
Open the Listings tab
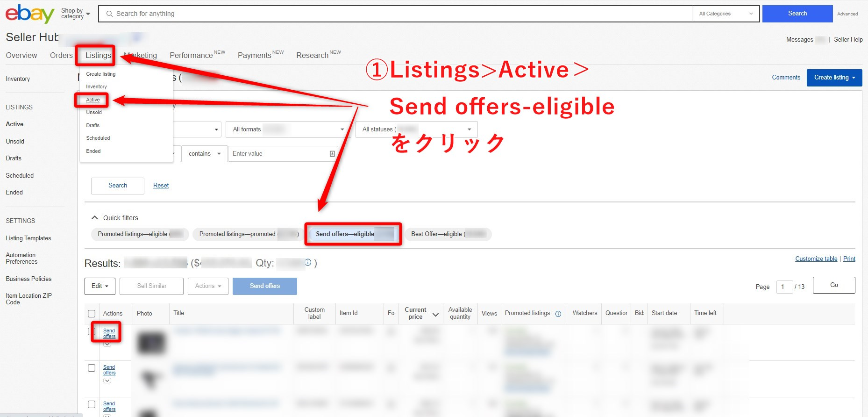tap(98, 55)
